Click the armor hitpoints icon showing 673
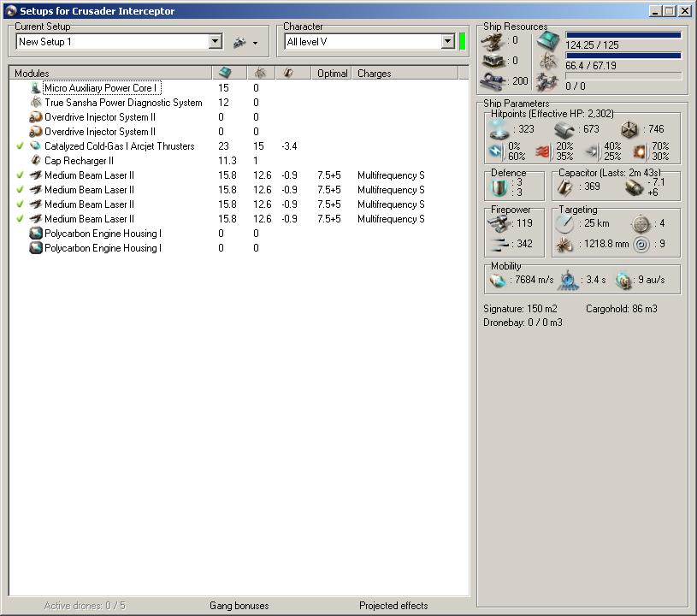This screenshot has width=697, height=616. (564, 130)
